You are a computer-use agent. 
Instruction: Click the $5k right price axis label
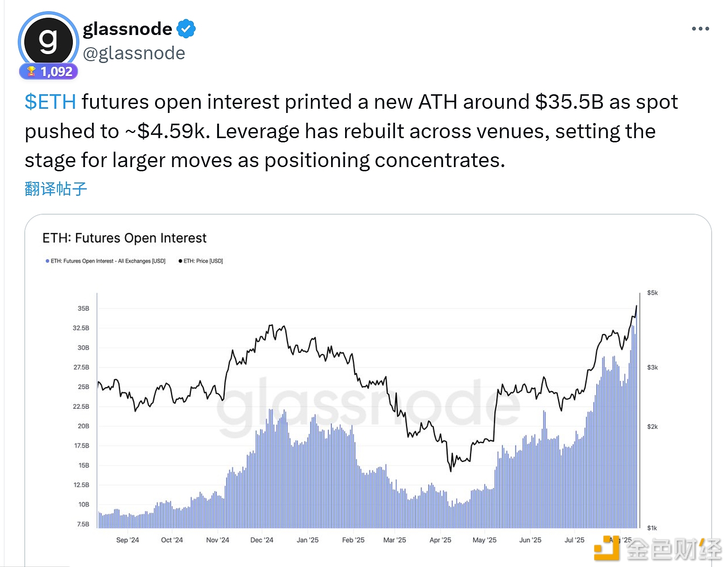click(x=652, y=293)
